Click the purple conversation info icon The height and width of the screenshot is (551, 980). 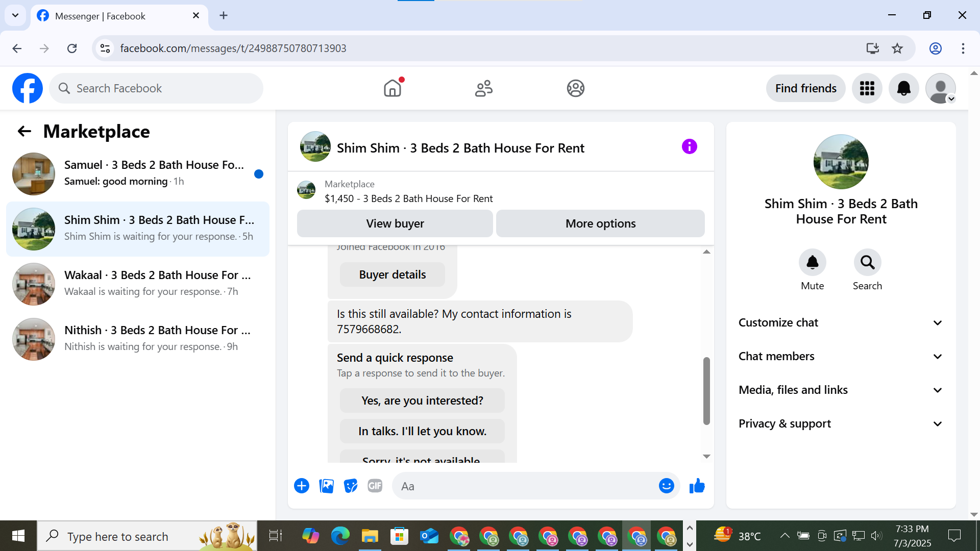[689, 147]
